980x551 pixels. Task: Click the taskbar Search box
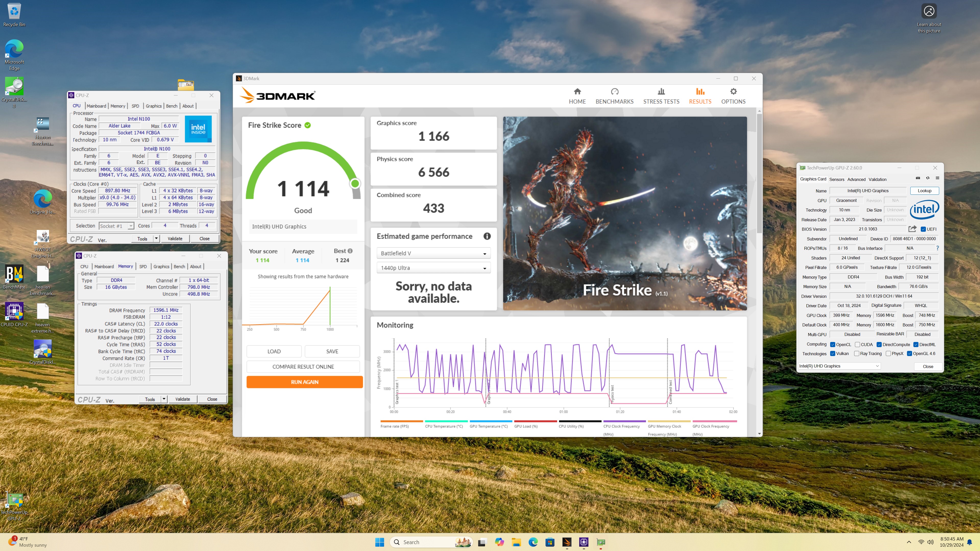431,542
